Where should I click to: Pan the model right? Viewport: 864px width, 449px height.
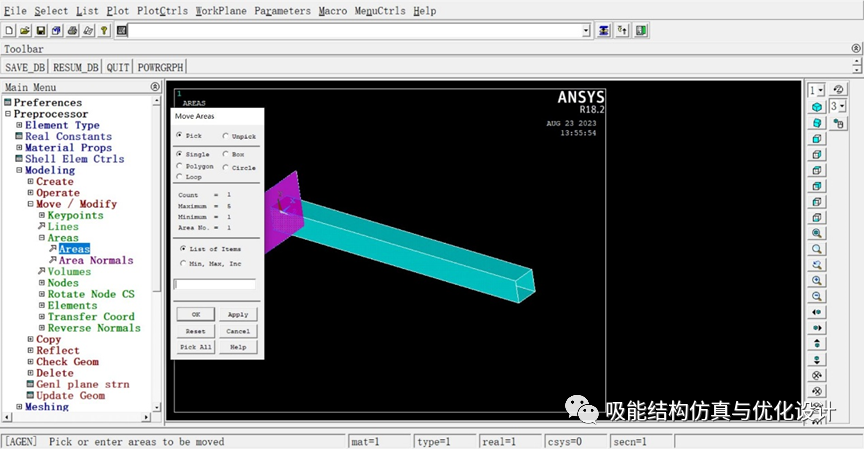coord(817,328)
